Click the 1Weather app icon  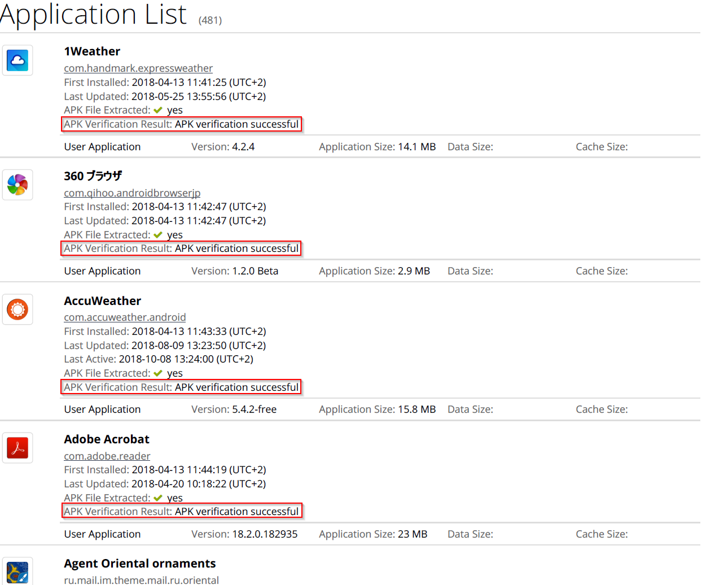(17, 60)
